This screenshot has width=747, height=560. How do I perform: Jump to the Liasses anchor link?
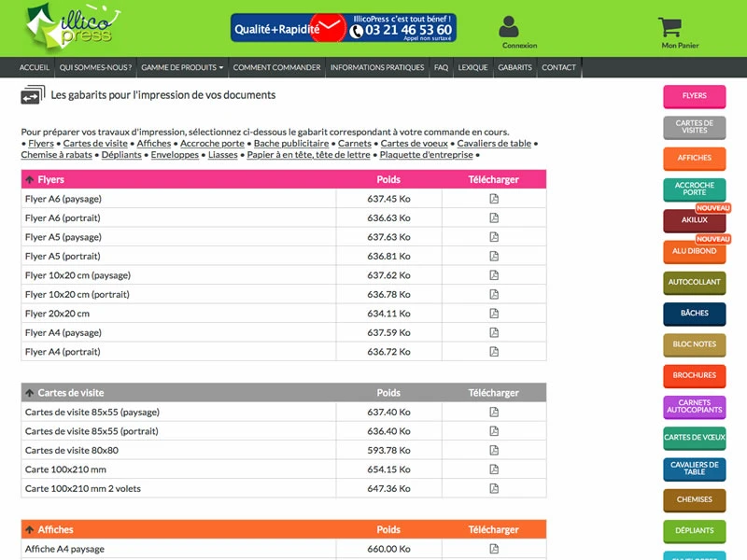tap(223, 155)
